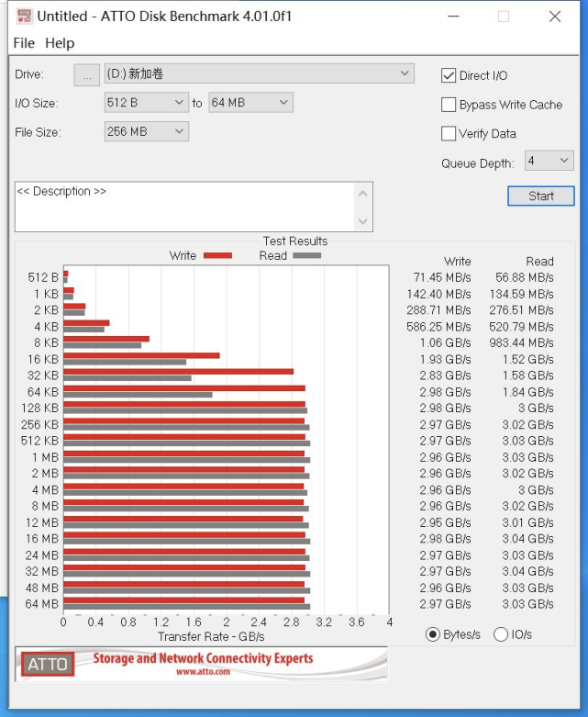This screenshot has width=588, height=717.
Task: Click the Transfer Rate - GB/s axis label
Action: pyautogui.click(x=211, y=636)
